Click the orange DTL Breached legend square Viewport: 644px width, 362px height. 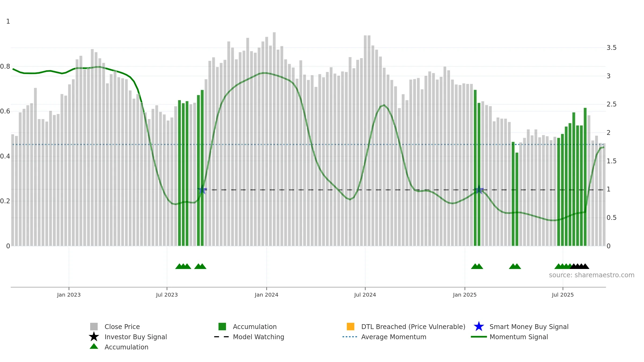(350, 326)
